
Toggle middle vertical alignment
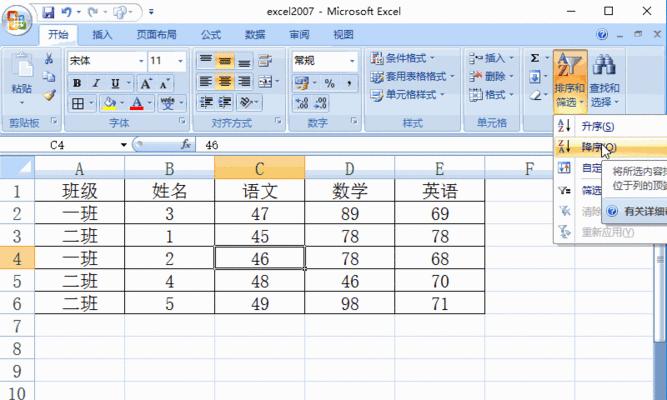(225, 61)
